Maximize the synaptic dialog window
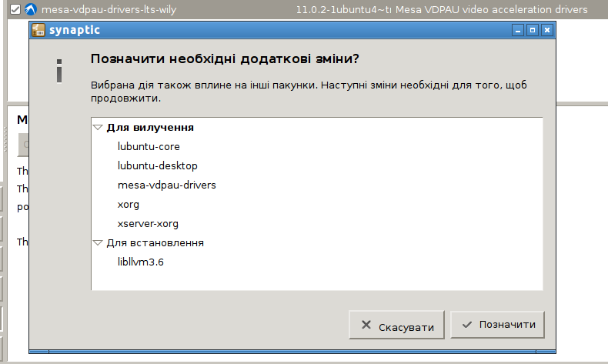The width and height of the screenshot is (608, 364). (x=533, y=31)
